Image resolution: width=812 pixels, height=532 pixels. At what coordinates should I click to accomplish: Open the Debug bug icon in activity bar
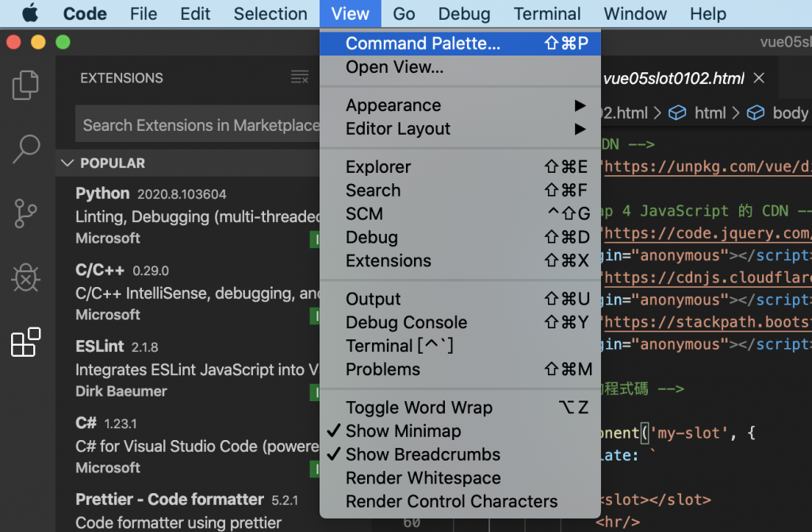[x=26, y=277]
